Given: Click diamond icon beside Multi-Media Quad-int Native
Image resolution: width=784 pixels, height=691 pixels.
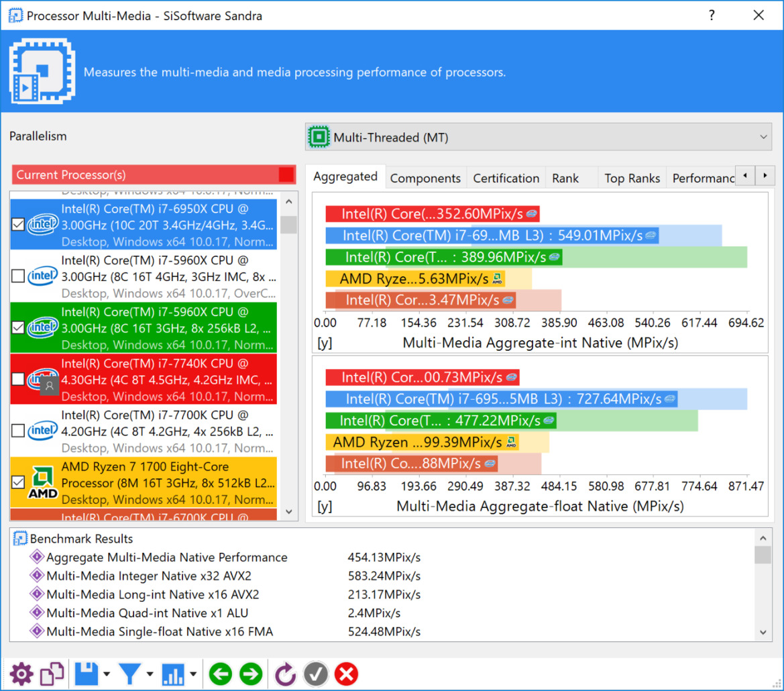Looking at the screenshot, I should point(36,612).
